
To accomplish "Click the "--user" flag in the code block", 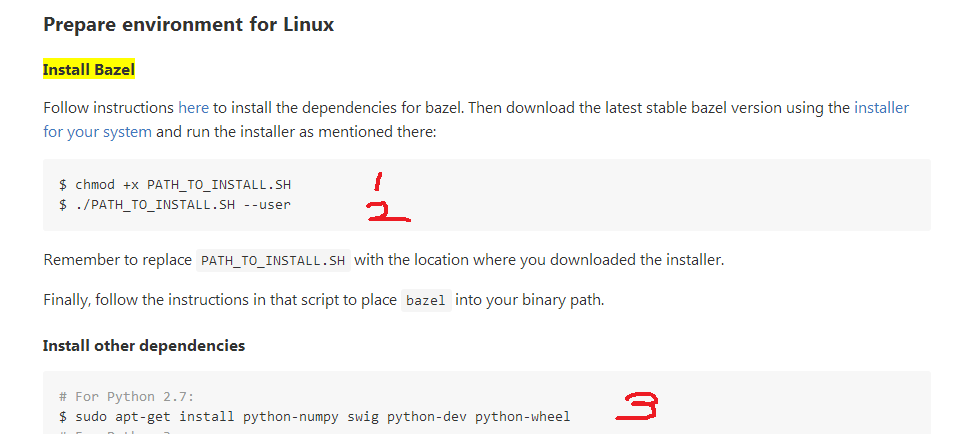I will click(279, 204).
